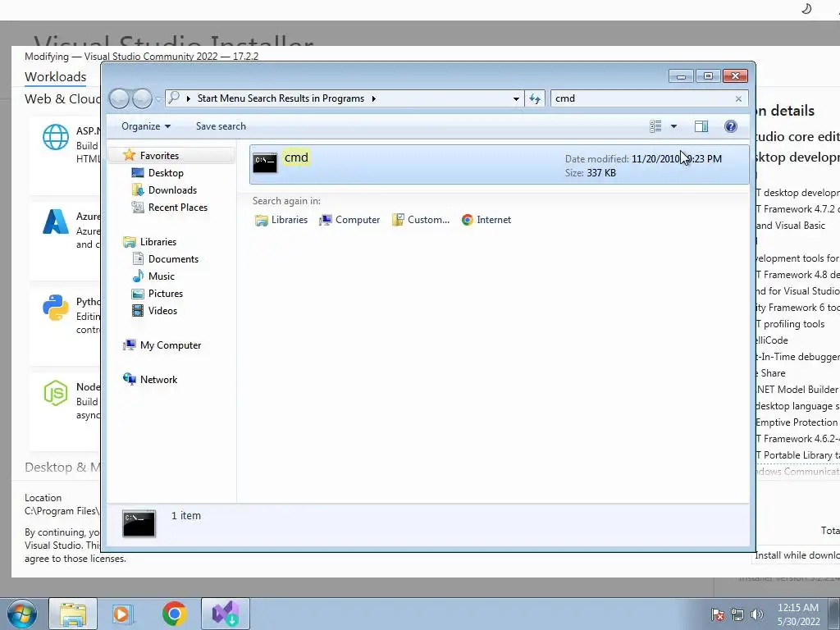Expand the address bar history dropdown
The image size is (840, 630).
coord(516,98)
